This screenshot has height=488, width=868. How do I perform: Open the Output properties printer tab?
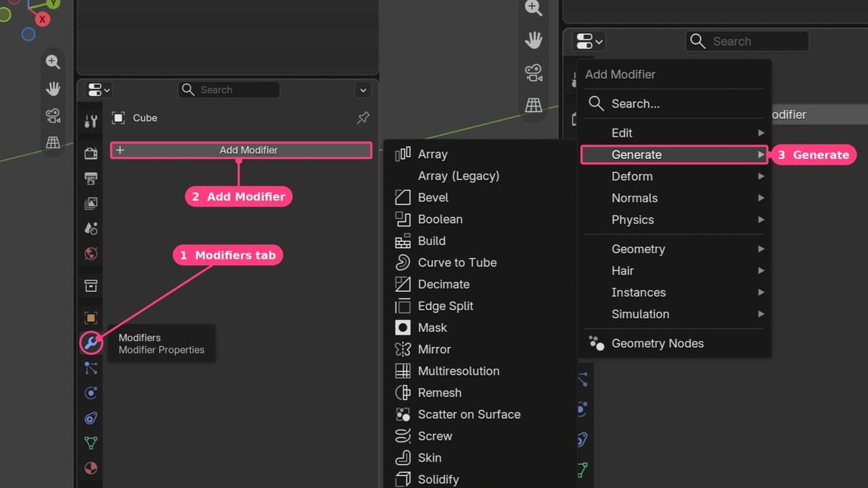point(90,178)
